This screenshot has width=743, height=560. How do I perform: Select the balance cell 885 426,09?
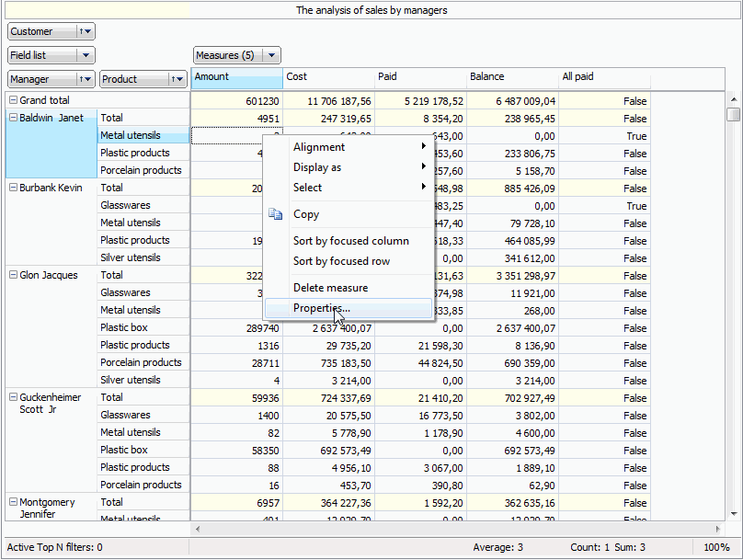coord(513,189)
